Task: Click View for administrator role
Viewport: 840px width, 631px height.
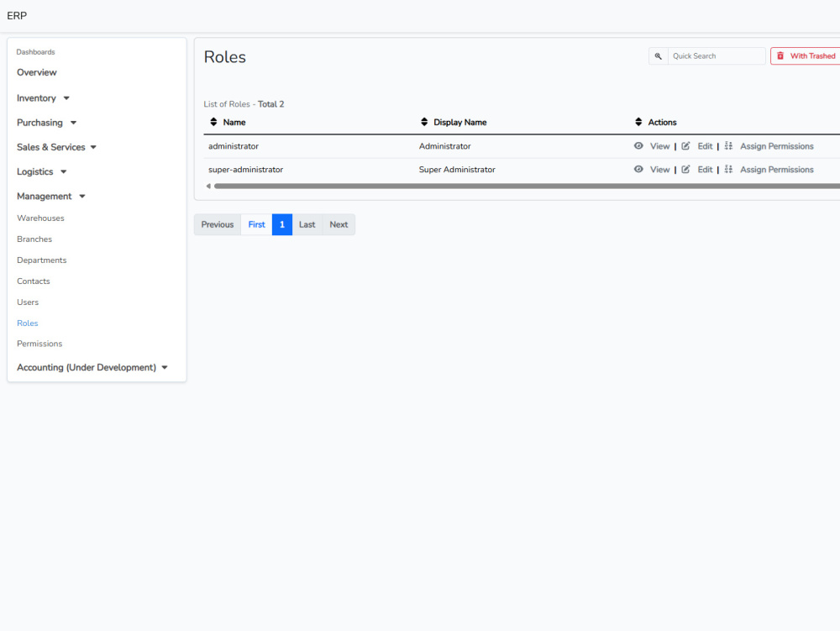Action: [x=659, y=146]
